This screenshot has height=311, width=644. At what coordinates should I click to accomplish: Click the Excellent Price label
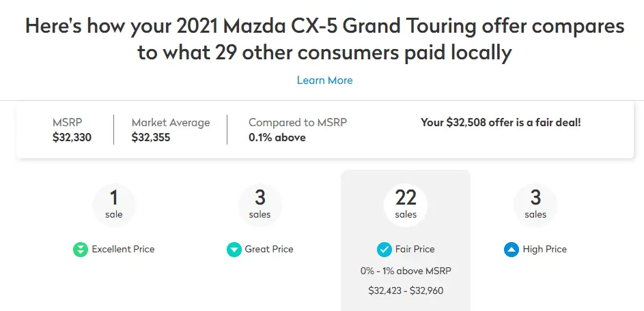coord(123,250)
